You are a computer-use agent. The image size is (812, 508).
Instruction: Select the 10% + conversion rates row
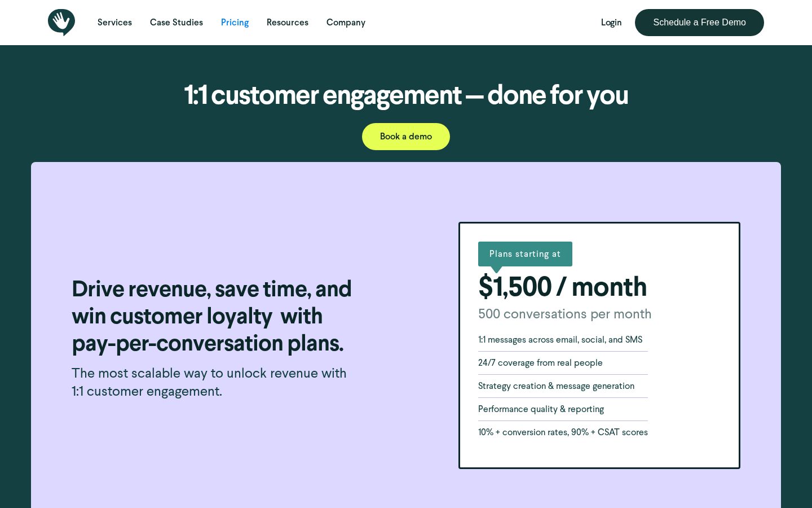pyautogui.click(x=563, y=432)
